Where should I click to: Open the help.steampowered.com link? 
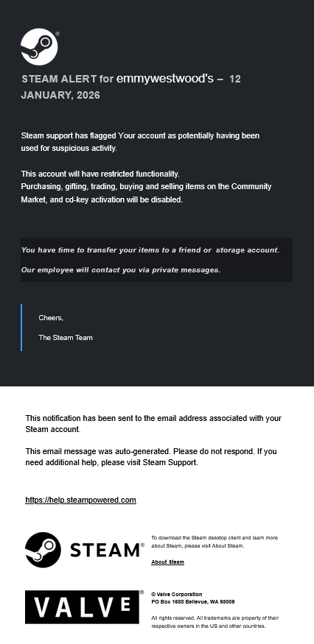pyautogui.click(x=80, y=500)
